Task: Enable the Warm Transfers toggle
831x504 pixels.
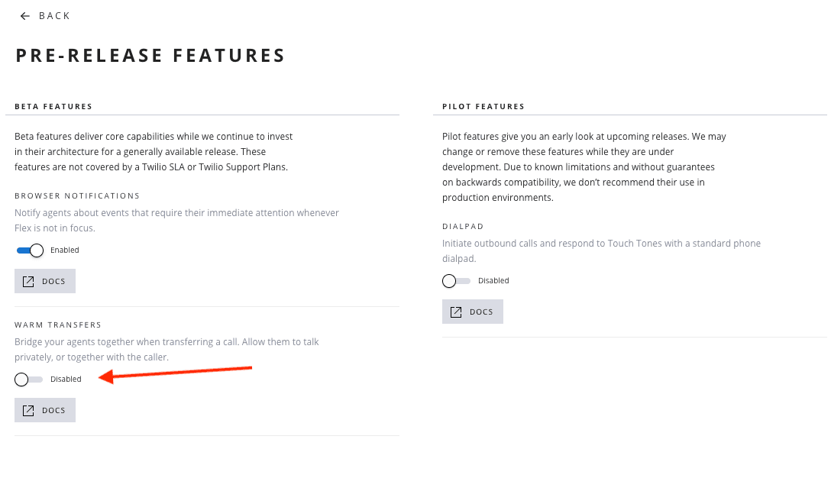Action: (29, 380)
